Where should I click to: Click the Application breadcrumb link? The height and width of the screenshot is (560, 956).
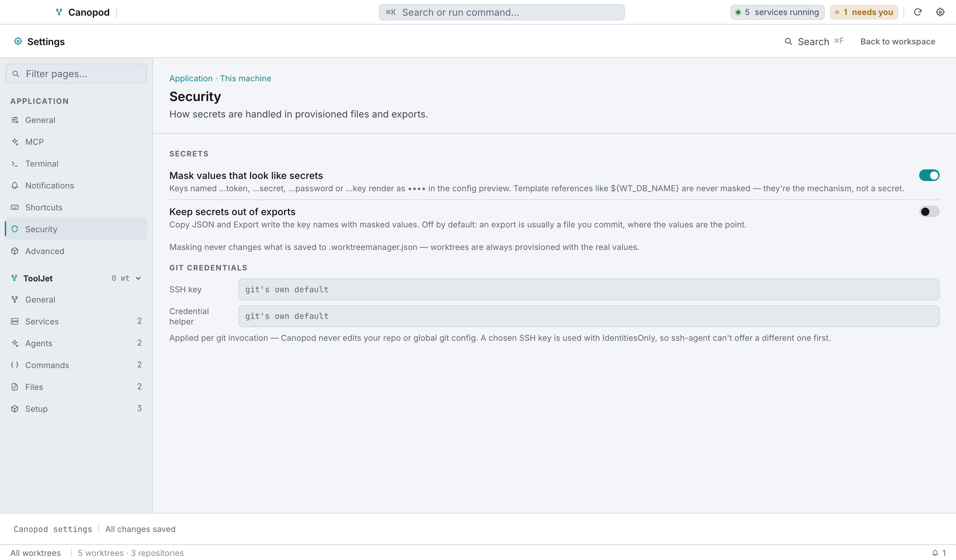191,78
